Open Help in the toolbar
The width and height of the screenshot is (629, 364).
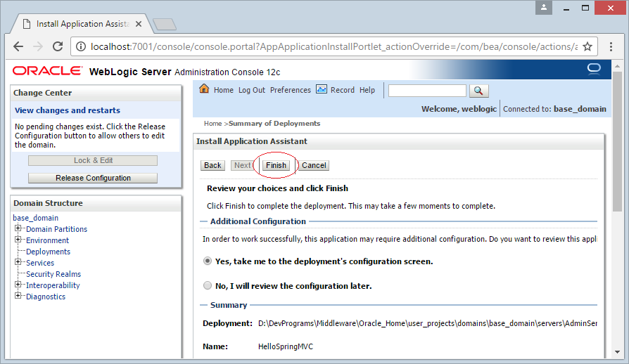tap(367, 90)
